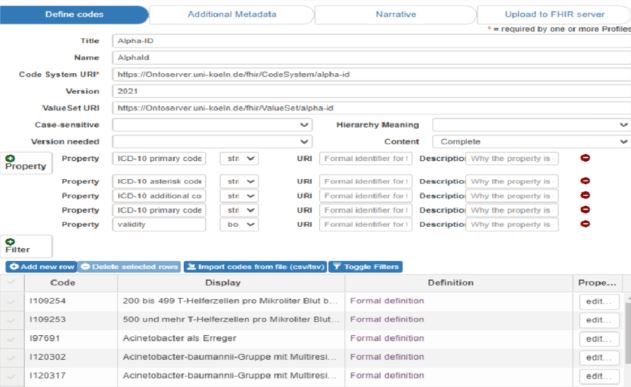
Task: Click the green plus Filter icon
Action: tap(10, 241)
